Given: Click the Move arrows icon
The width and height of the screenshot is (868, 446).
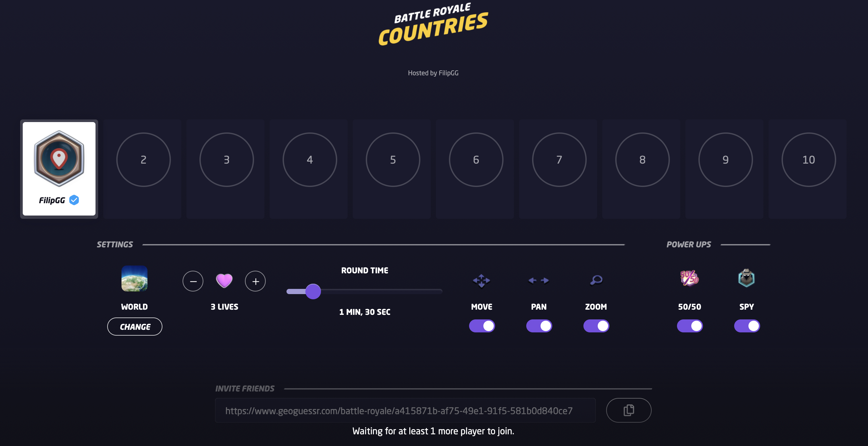Looking at the screenshot, I should (481, 280).
